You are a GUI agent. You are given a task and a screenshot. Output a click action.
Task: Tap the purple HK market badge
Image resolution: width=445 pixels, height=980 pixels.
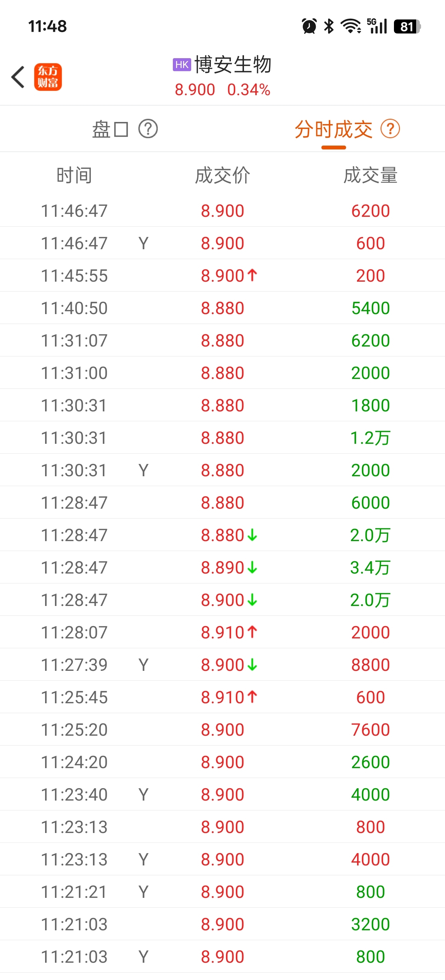(182, 65)
